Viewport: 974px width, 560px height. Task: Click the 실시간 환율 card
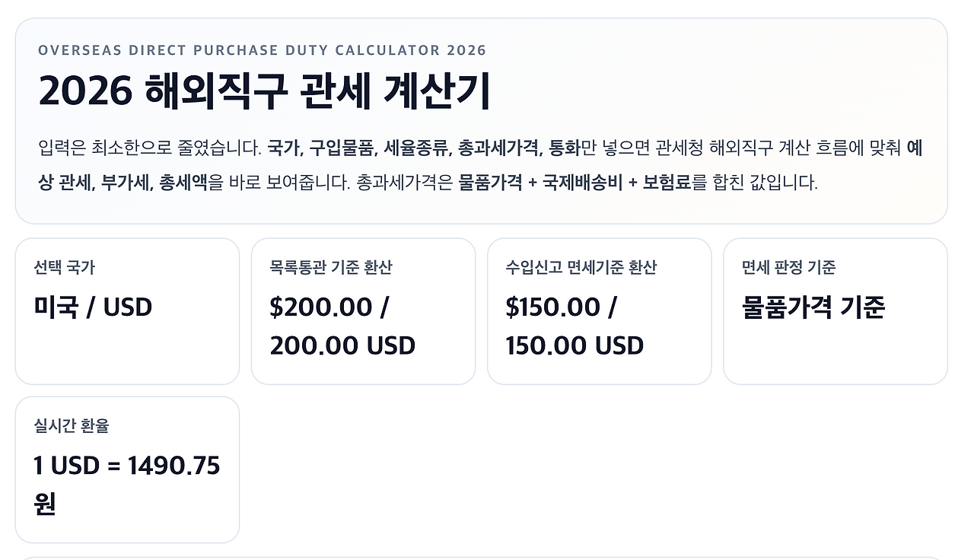point(126,469)
